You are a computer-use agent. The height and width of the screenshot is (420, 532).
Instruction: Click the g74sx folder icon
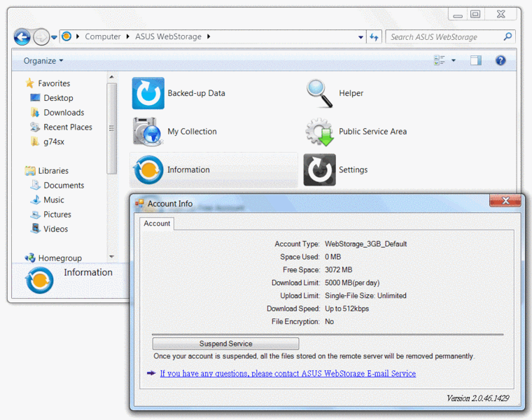pyautogui.click(x=35, y=141)
